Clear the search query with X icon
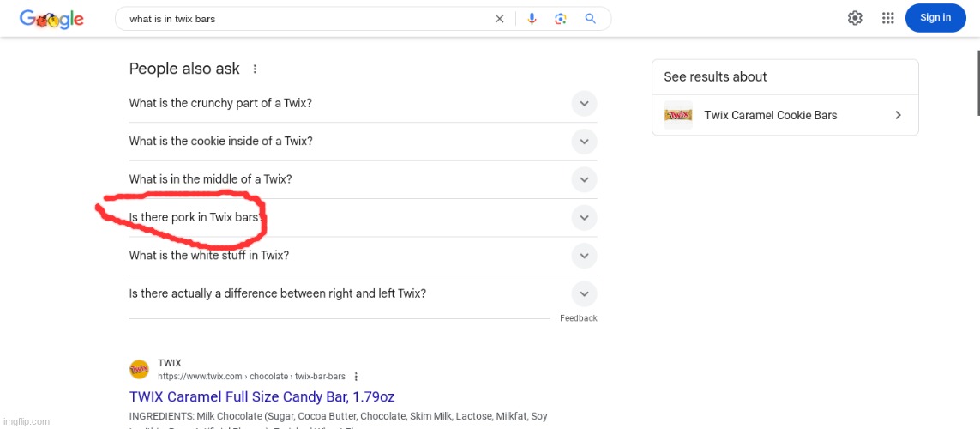The height and width of the screenshot is (429, 980). click(499, 19)
